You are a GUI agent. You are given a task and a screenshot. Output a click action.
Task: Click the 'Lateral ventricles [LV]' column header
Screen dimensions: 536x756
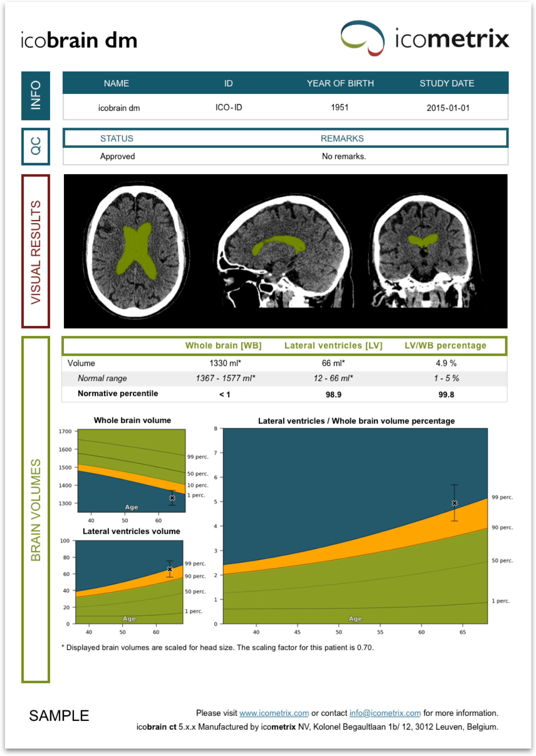coord(333,345)
